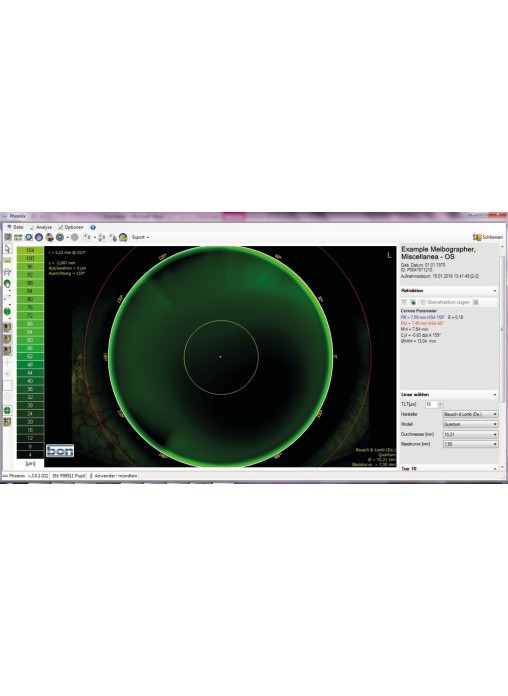The height and width of the screenshot is (696, 508).
Task: Click the gray disc toolbar icon
Action: pyautogui.click(x=75, y=237)
